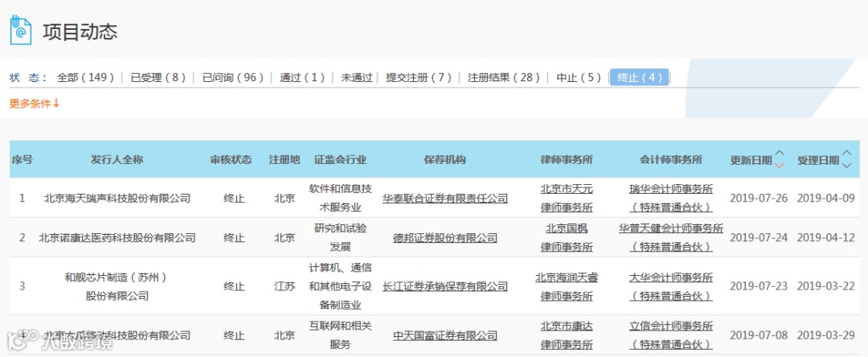Viewport: 868px width, 357px height.
Task: Open 北京海润天睿律师事务所 law firm link
Action: coord(567,286)
